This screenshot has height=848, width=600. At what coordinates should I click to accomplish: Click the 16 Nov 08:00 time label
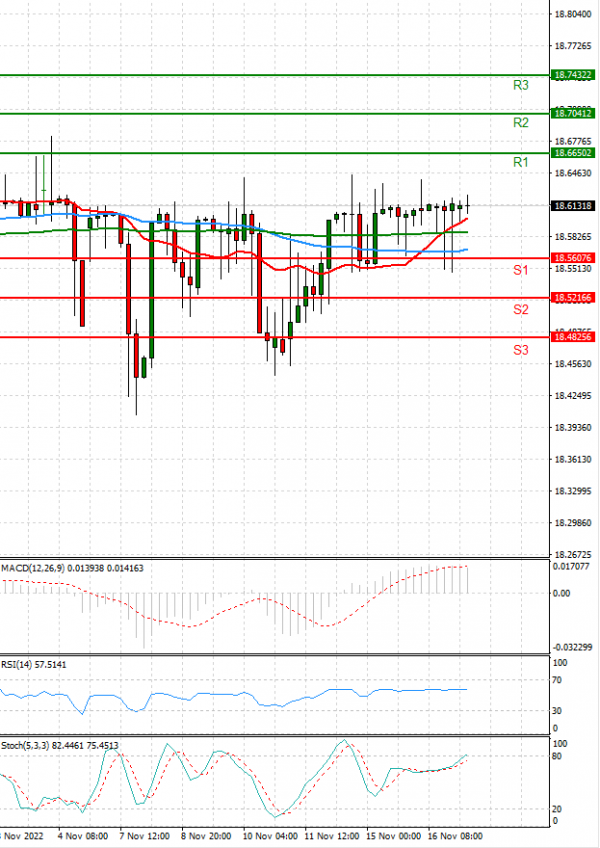[456, 836]
